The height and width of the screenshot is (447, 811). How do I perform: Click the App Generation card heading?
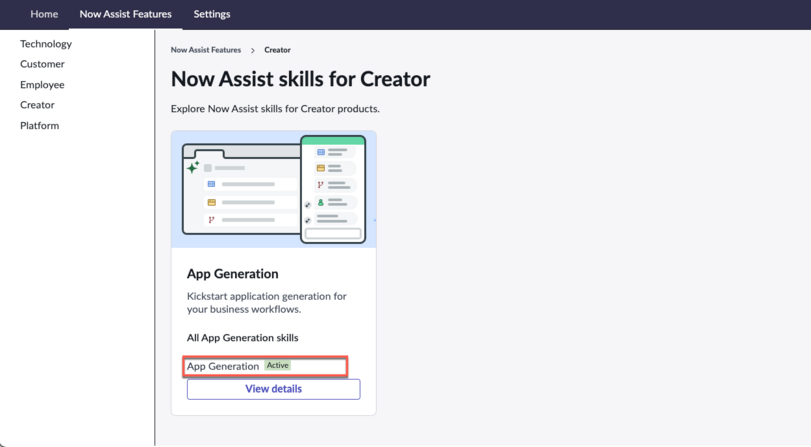pos(233,274)
